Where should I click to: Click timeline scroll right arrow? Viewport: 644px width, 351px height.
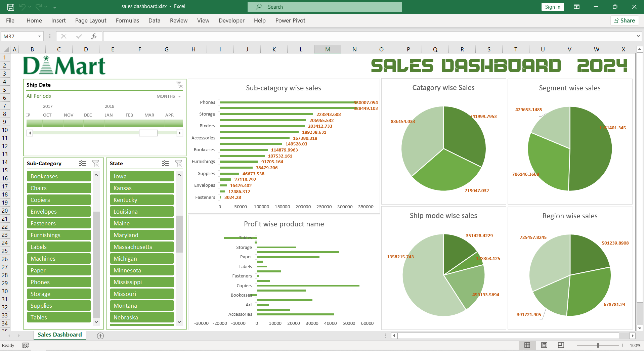coord(180,133)
